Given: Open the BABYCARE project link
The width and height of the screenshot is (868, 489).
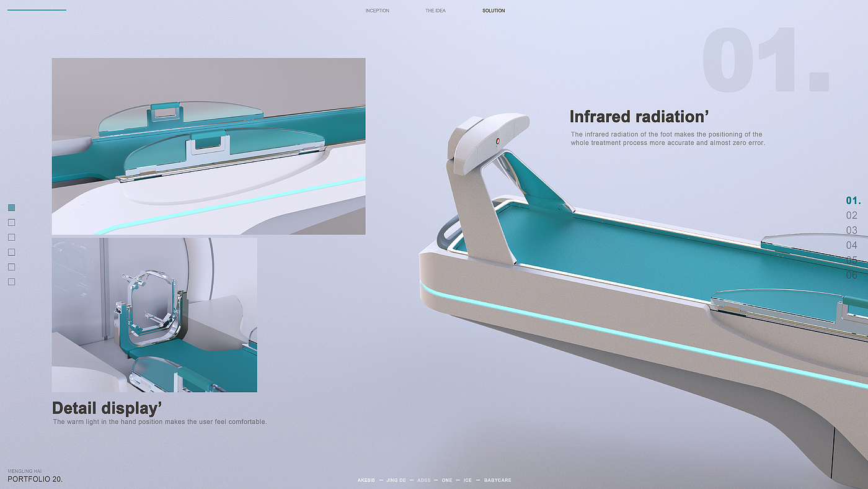Looking at the screenshot, I should click(x=498, y=480).
